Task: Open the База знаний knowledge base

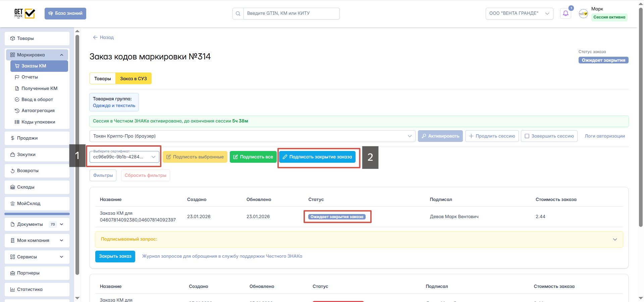Action: 65,13
